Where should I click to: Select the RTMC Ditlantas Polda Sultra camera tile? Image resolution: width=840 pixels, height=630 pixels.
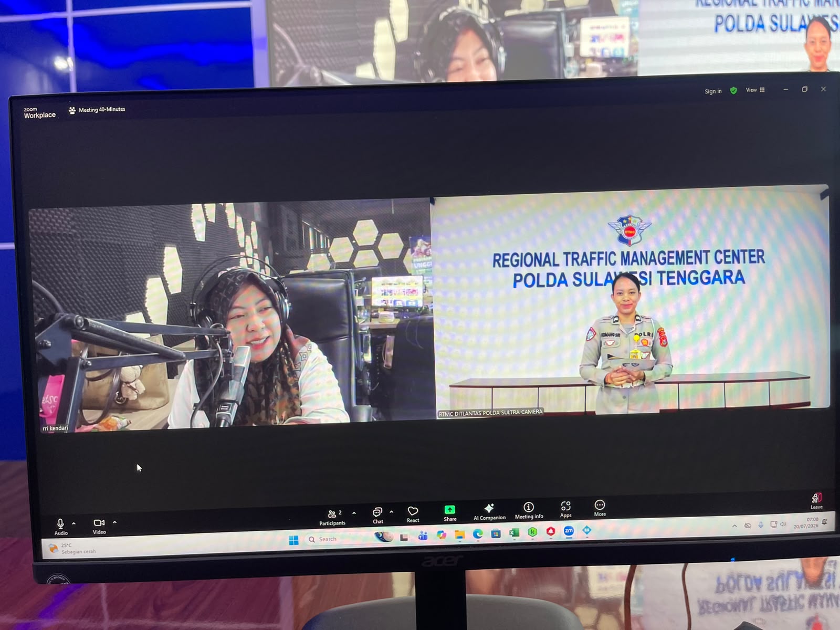pyautogui.click(x=632, y=302)
